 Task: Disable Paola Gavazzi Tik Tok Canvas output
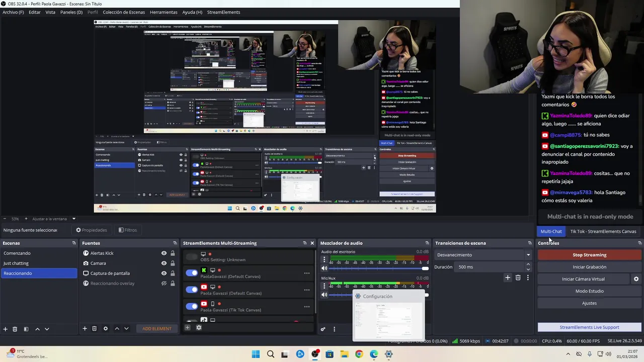pos(192,306)
